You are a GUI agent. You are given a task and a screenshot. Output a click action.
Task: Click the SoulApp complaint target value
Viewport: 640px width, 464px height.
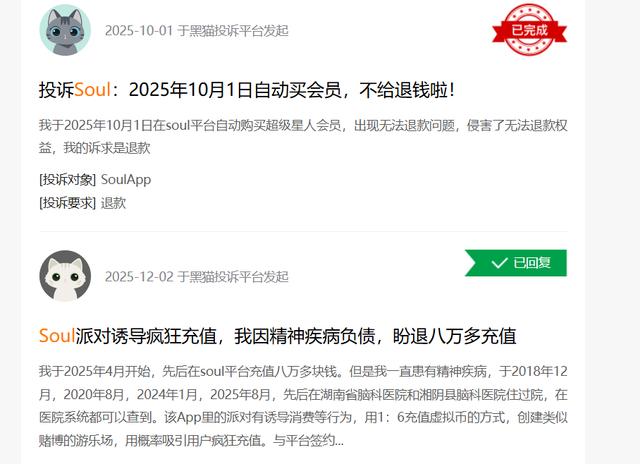click(x=126, y=180)
